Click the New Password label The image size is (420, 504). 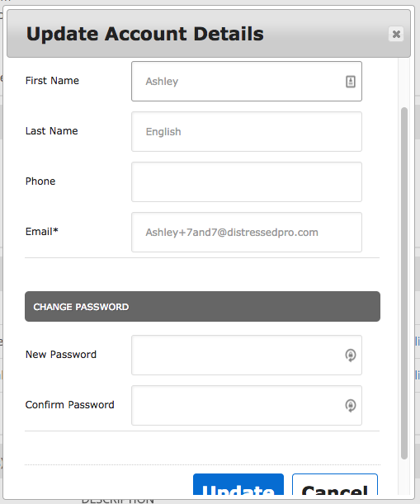[61, 354]
